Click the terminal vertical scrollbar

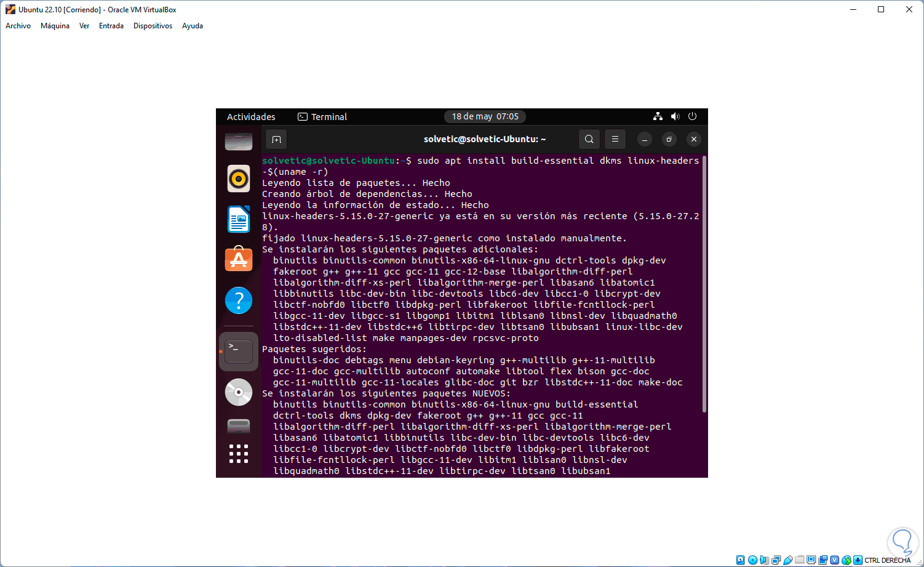[x=704, y=284]
